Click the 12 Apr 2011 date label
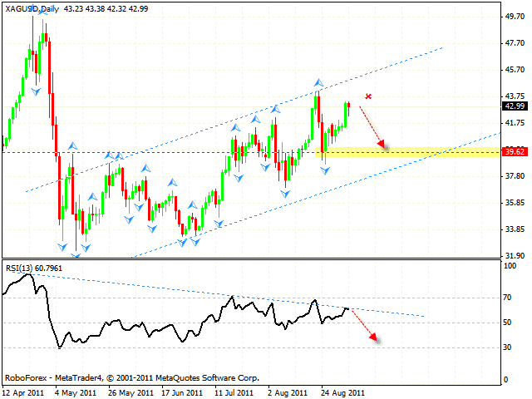Viewport: 532px width, 399px height. point(24,391)
